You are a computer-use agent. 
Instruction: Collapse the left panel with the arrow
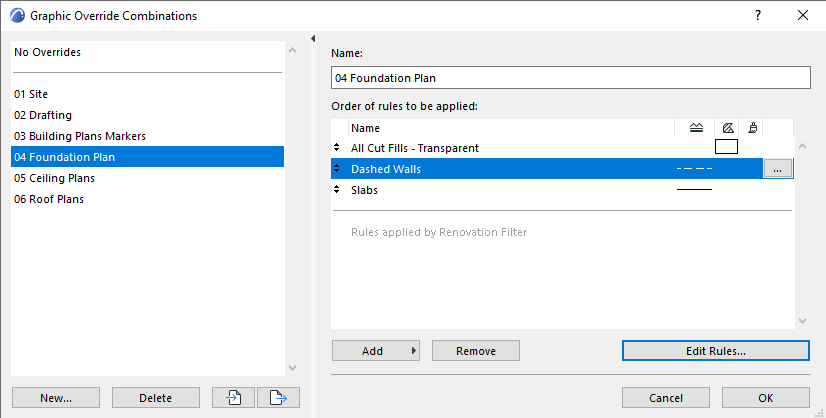(x=314, y=39)
